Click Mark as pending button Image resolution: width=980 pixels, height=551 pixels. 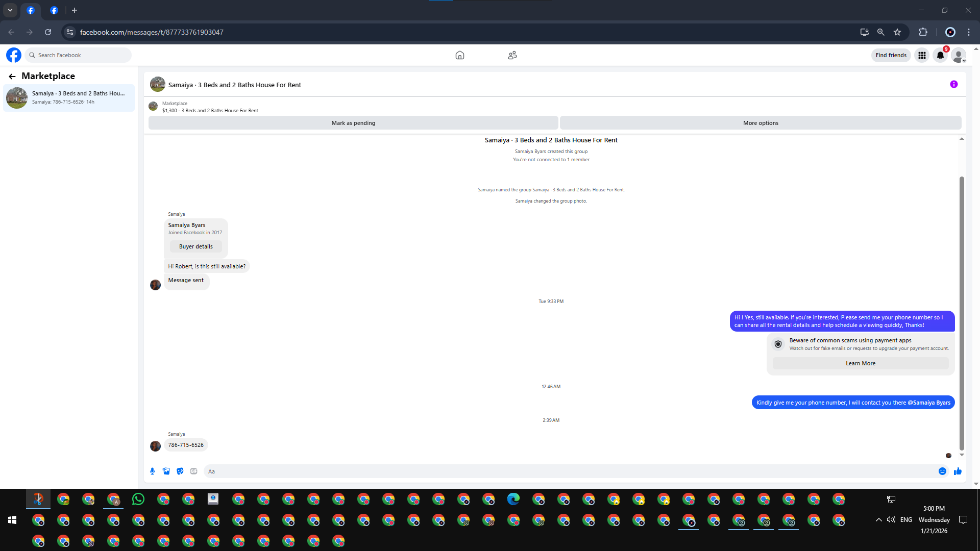(353, 123)
